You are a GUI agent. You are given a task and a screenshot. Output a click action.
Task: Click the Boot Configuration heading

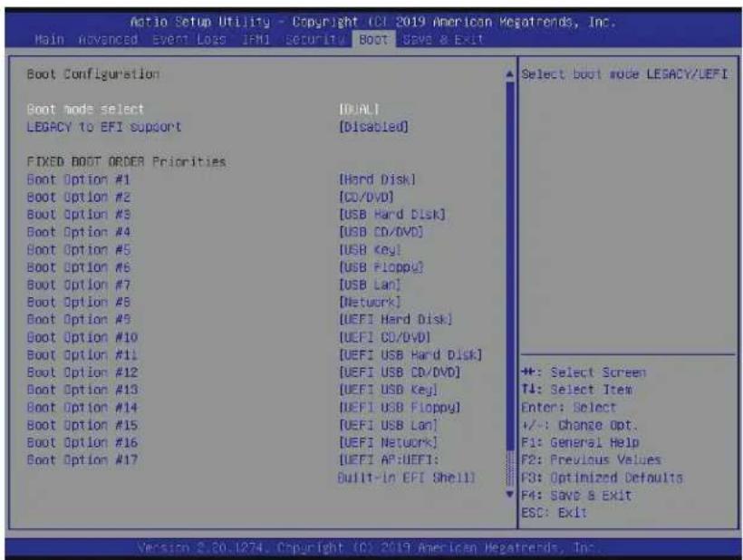[x=92, y=74]
